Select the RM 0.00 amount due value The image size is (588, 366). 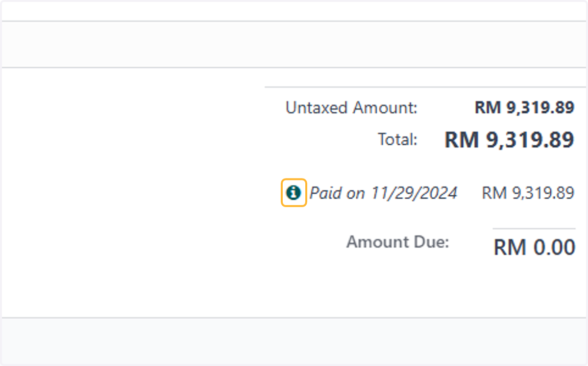click(x=534, y=248)
